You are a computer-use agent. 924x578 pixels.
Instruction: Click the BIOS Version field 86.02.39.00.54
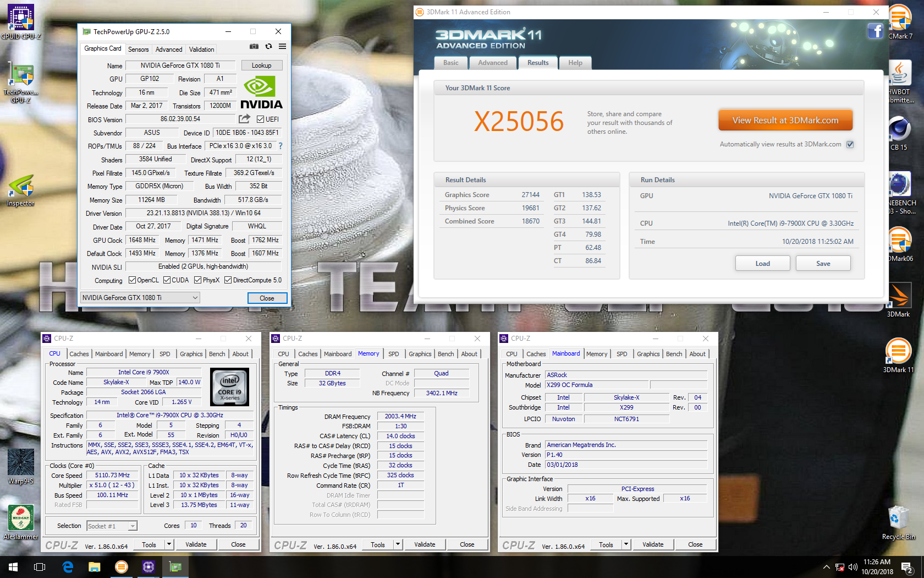click(180, 119)
